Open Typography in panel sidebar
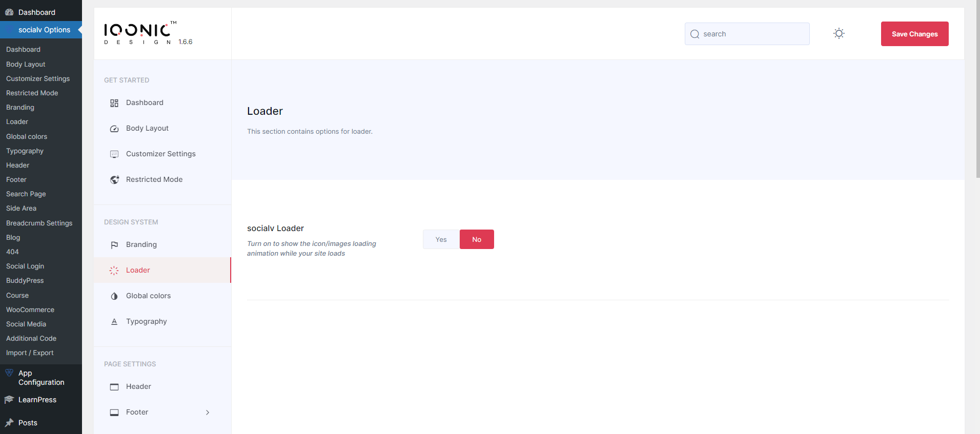Screen dimensions: 980x434 click(x=162, y=321)
